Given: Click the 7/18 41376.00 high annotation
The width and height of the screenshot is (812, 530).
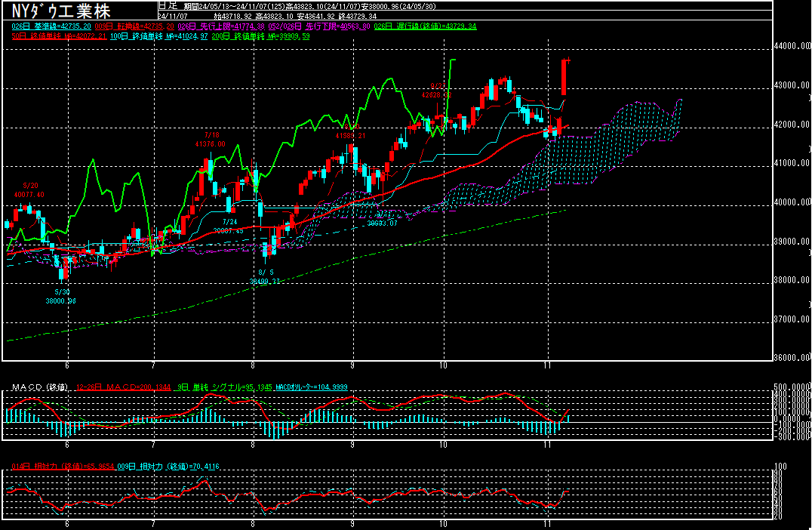Looking at the screenshot, I should pos(211,140).
